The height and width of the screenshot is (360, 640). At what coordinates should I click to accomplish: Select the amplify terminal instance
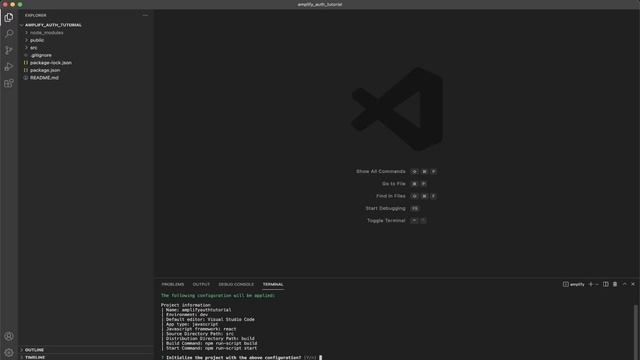(x=573, y=284)
